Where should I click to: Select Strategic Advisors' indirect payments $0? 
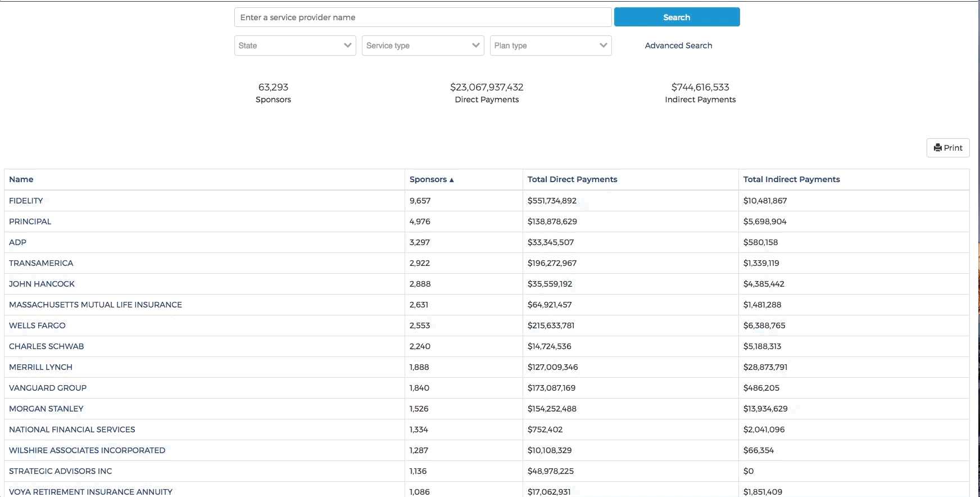pyautogui.click(x=748, y=471)
